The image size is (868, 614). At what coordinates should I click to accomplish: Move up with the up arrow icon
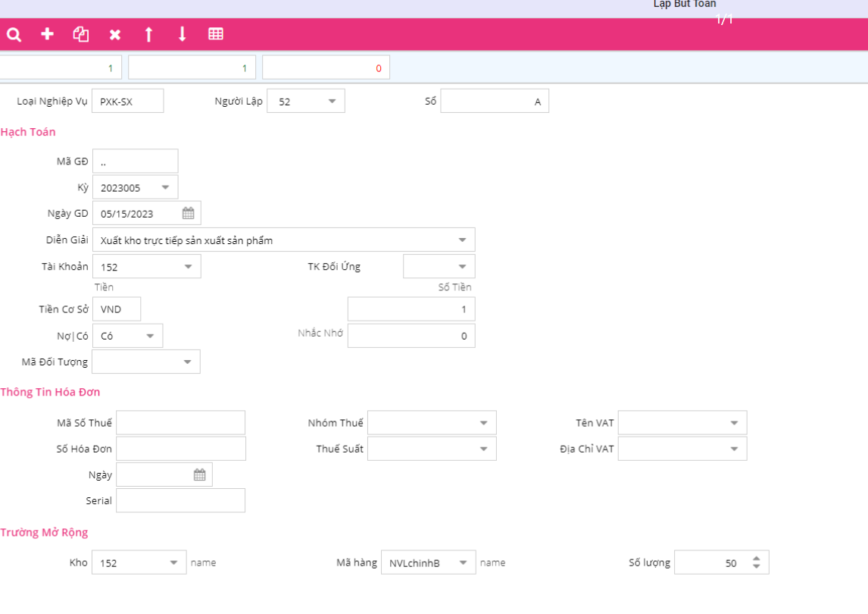[x=148, y=34]
